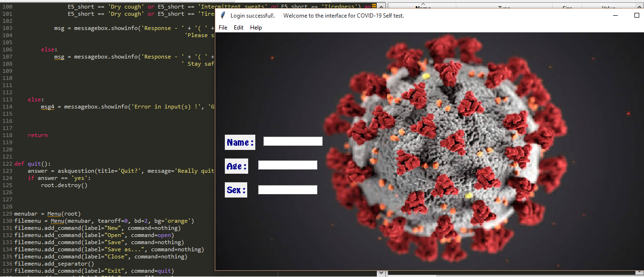Collapse the variable panel using the chevron above Name
Image resolution: width=644 pixels, height=277 pixels.
coord(423,3)
